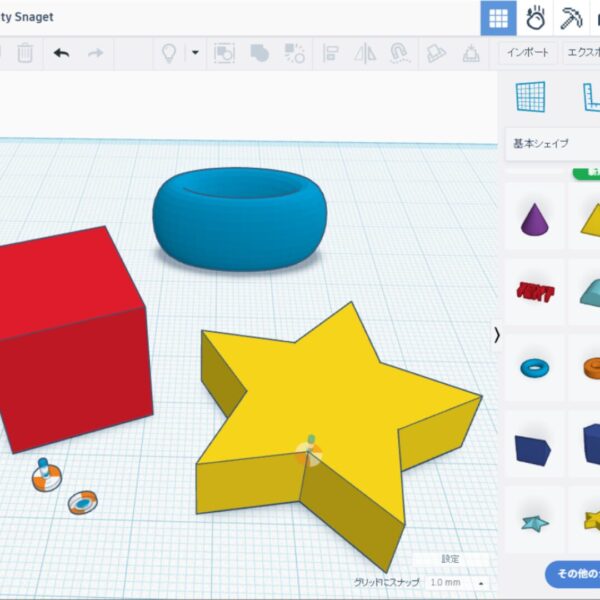Click the drop-to-workplane arrow icon

click(471, 53)
